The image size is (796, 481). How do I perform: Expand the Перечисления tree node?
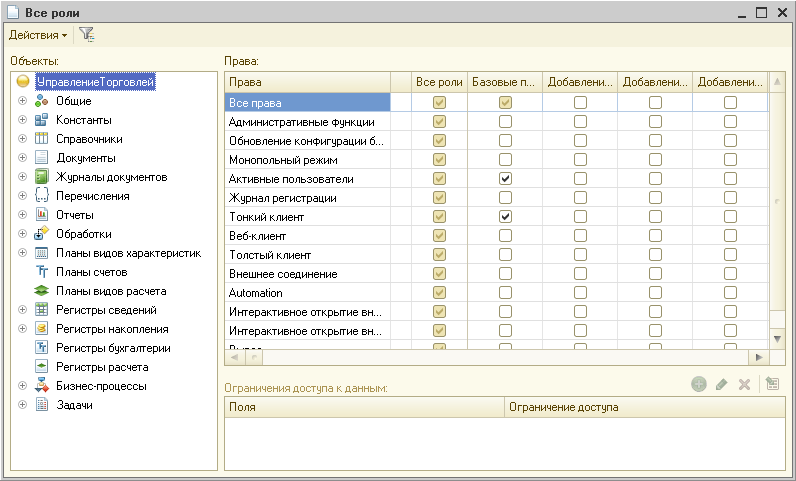tap(22, 196)
